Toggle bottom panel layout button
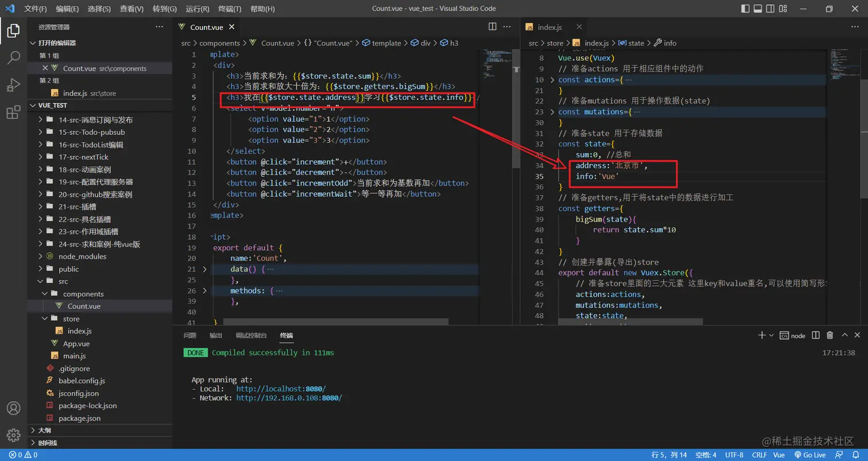 pos(758,9)
